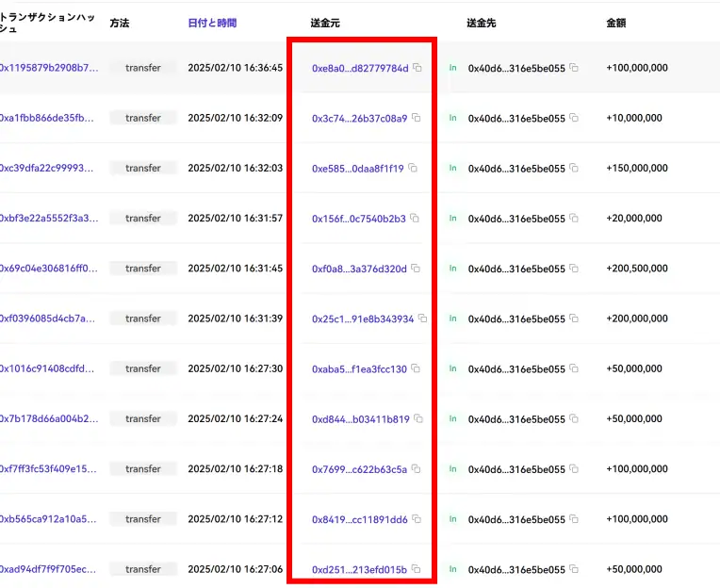Viewport: 720px width, 588px height.
Task: Copy recipient address in 16:36:45 row
Action: coord(574,68)
